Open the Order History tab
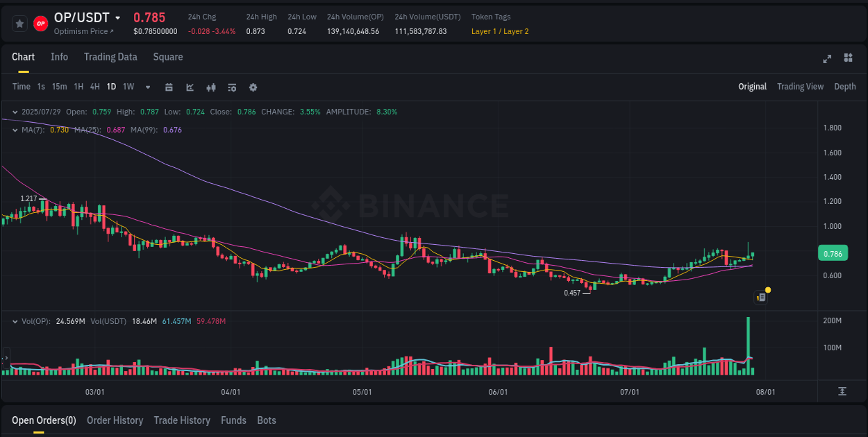The width and height of the screenshot is (868, 437). point(115,420)
